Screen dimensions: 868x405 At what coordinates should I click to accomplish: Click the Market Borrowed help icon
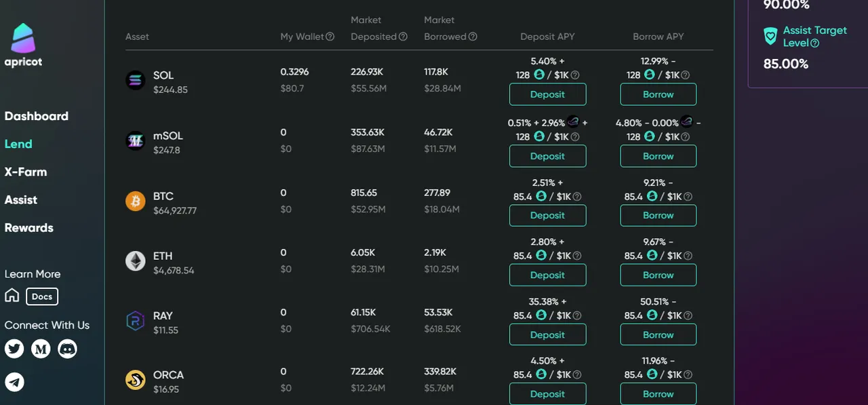click(x=473, y=37)
